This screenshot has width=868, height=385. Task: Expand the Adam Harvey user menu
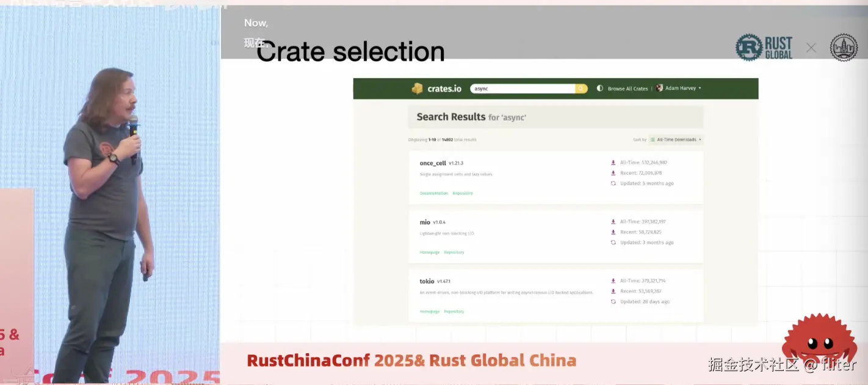point(682,88)
